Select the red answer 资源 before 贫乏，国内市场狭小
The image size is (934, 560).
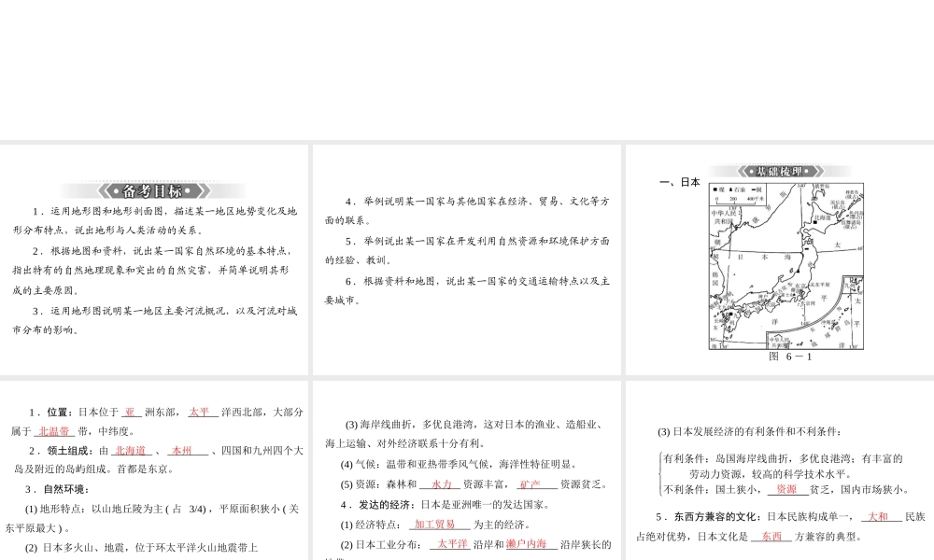pos(786,489)
